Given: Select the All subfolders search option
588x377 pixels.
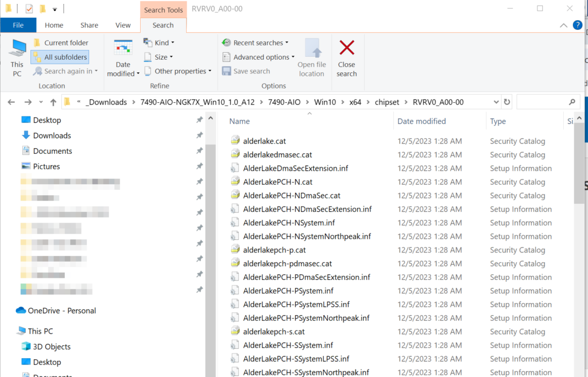Looking at the screenshot, I should click(x=60, y=57).
